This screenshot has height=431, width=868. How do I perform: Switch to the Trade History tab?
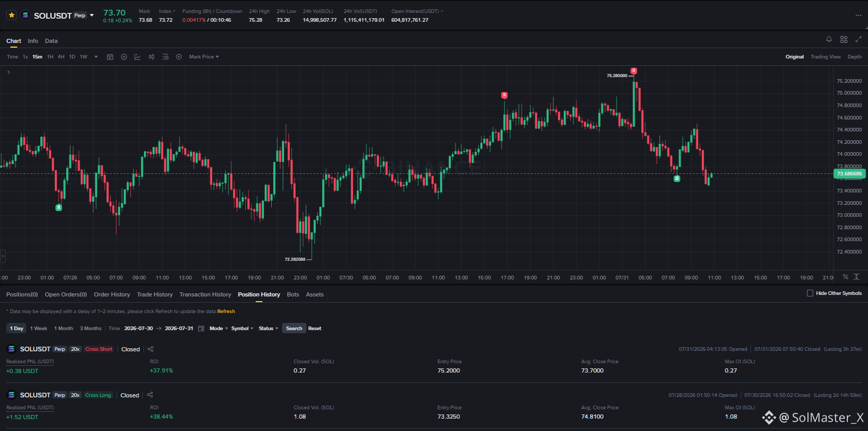click(x=155, y=294)
